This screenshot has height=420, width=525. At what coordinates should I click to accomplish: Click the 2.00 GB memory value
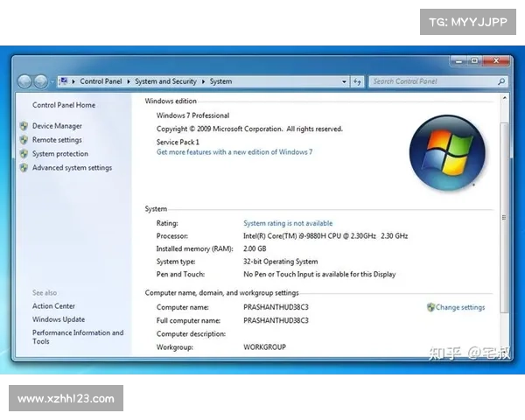pyautogui.click(x=255, y=248)
